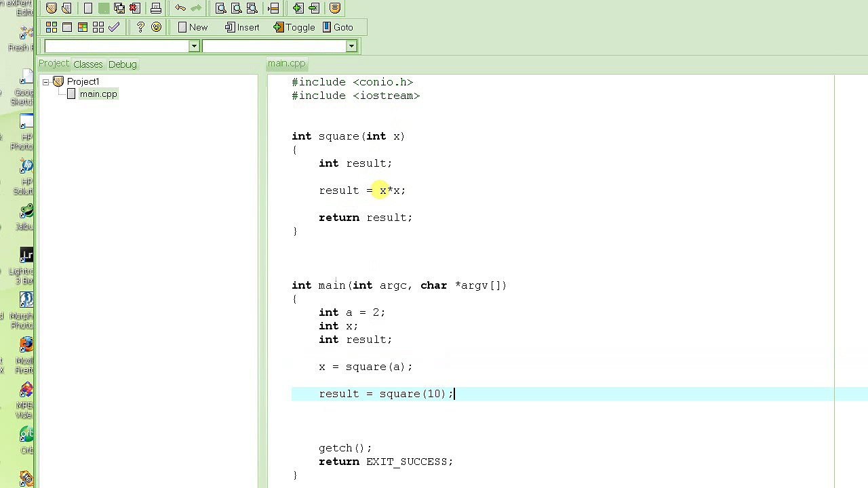
Task: Click the Compile and Run colored icon
Action: pyautogui.click(x=83, y=27)
